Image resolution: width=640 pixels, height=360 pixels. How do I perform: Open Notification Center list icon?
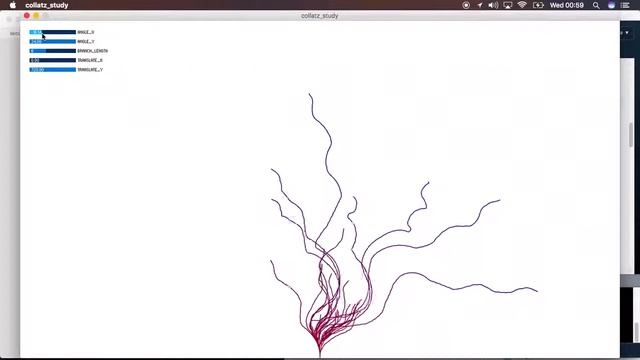coord(625,5)
